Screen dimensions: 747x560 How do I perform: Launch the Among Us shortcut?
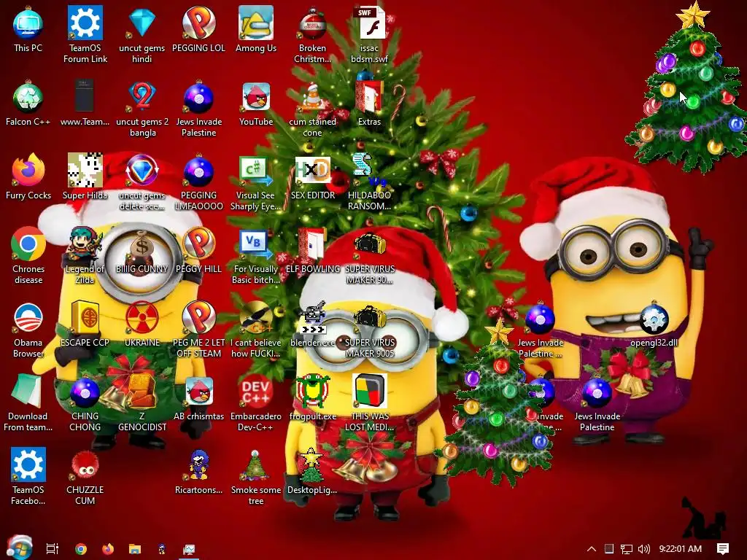[256, 23]
